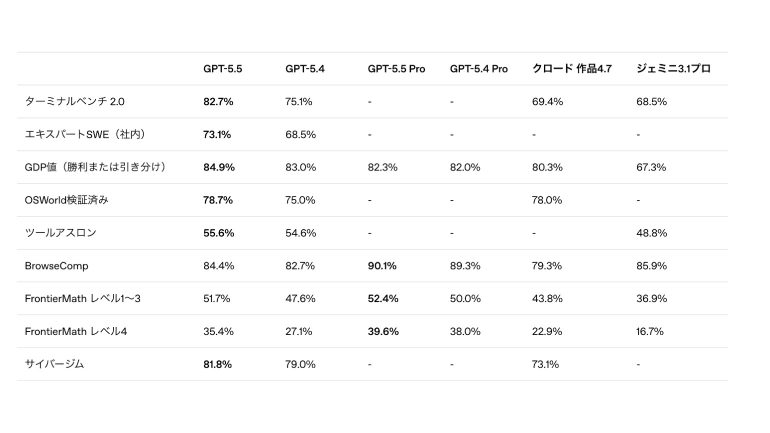Select the GDP値 row label
The height and width of the screenshot is (433, 770).
97,167
